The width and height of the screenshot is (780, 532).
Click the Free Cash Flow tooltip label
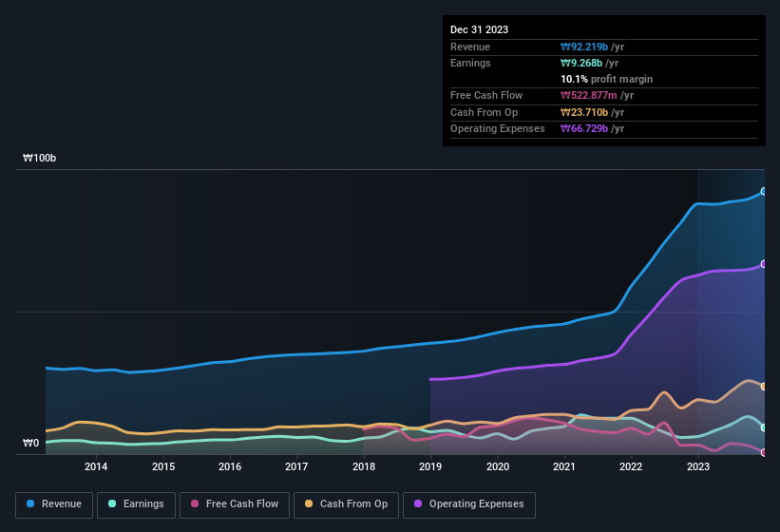[x=486, y=95]
